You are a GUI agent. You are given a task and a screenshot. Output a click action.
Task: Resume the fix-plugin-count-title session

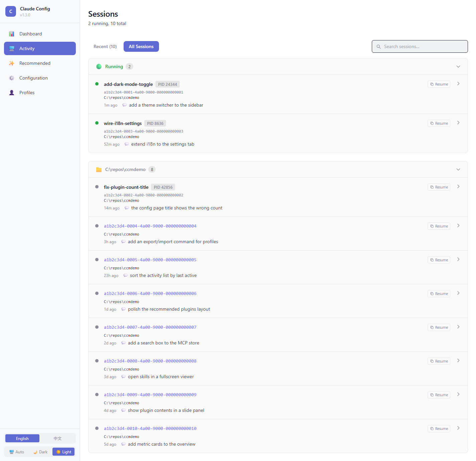[439, 187]
